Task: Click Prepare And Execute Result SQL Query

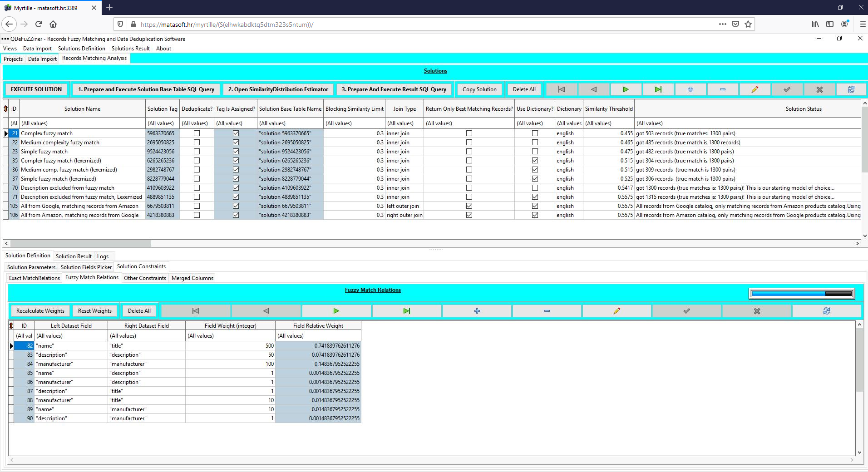Action: click(x=394, y=89)
